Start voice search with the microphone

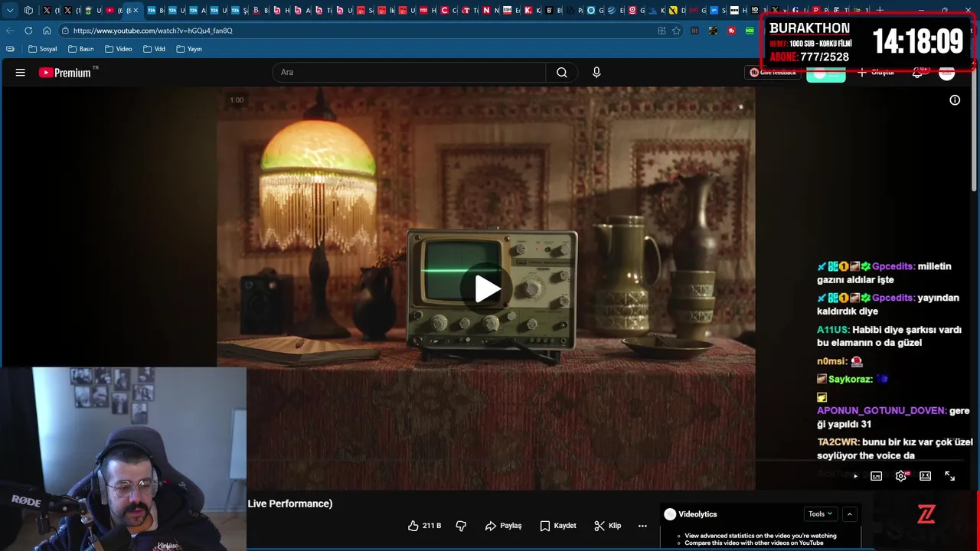(596, 72)
